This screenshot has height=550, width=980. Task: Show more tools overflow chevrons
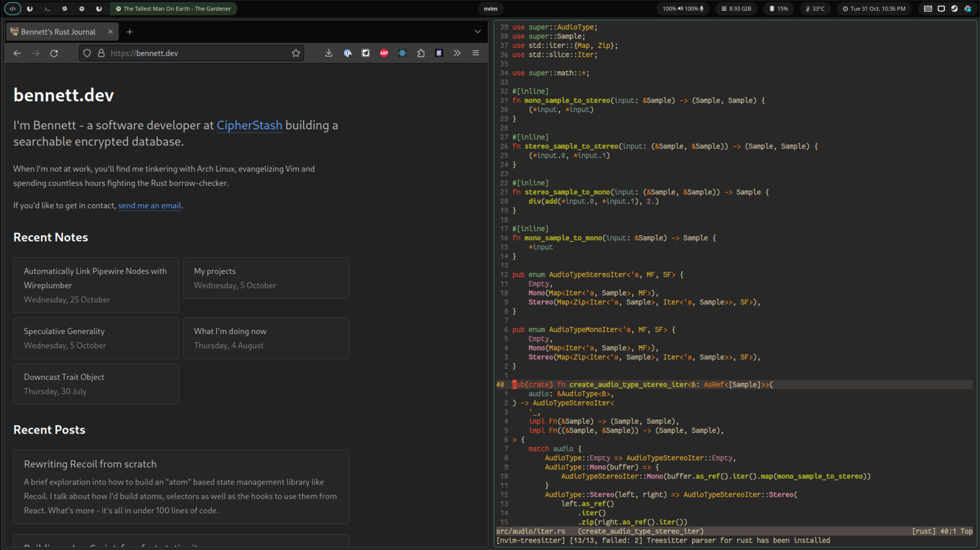tap(457, 53)
